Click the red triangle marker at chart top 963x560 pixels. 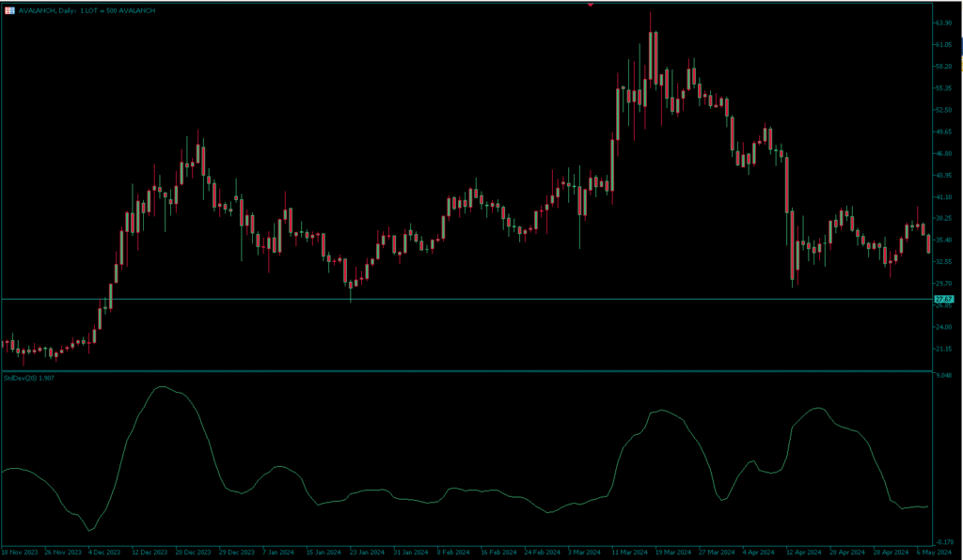[591, 5]
